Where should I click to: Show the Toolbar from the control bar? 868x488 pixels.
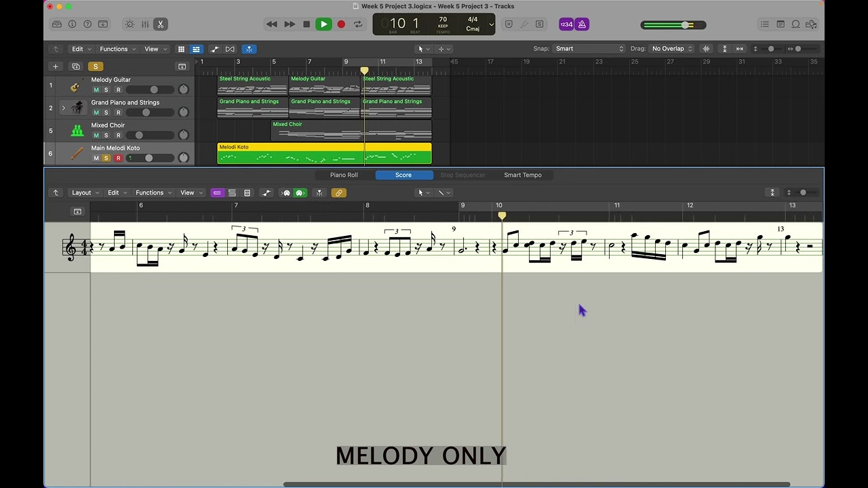click(103, 24)
